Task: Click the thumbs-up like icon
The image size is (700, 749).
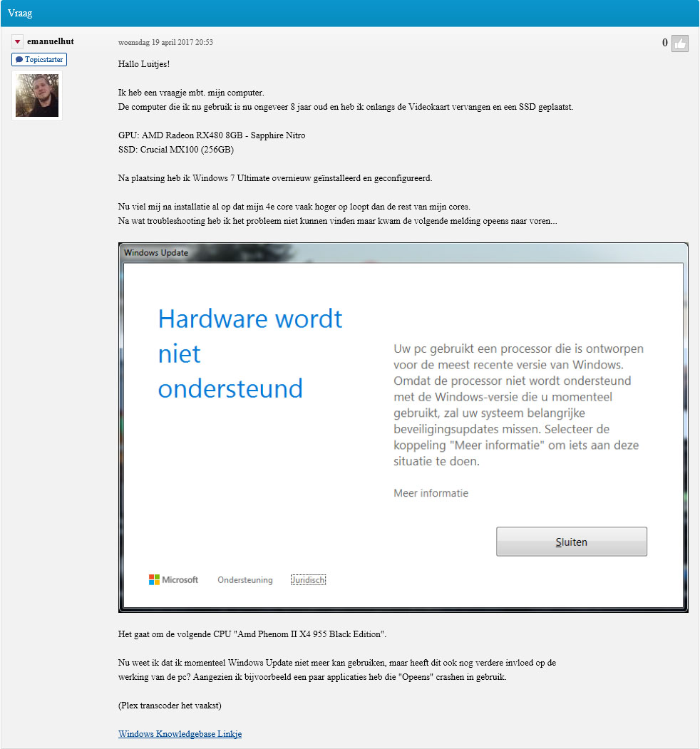Action: [679, 43]
